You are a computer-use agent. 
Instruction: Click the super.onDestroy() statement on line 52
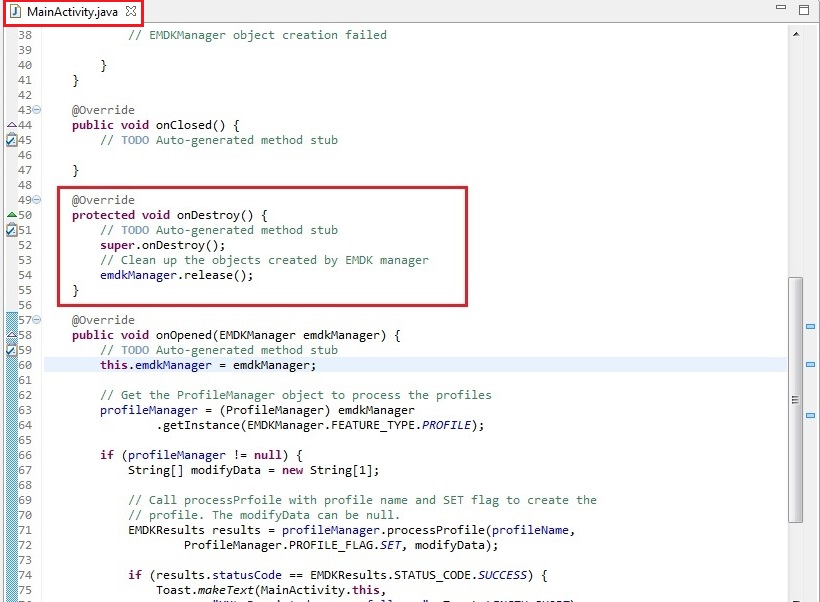click(x=163, y=245)
